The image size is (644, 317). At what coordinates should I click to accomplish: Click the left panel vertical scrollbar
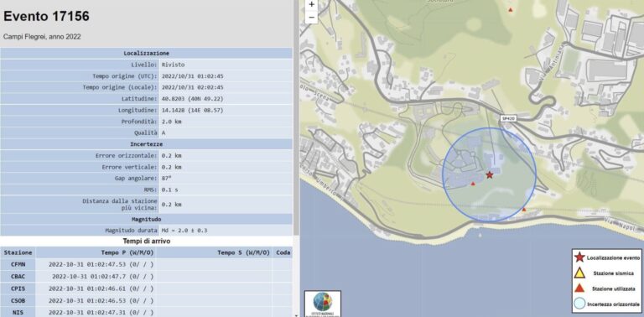click(x=297, y=158)
